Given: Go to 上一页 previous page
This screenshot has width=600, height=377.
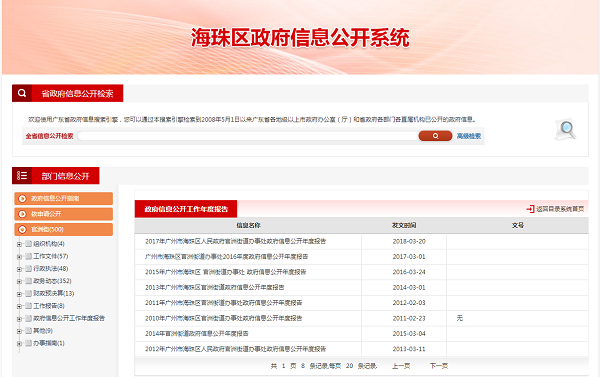Looking at the screenshot, I should (401, 366).
